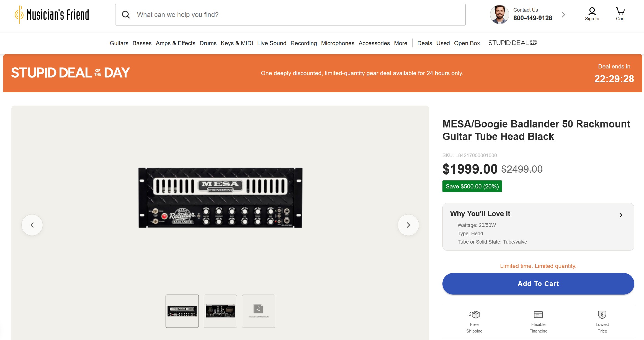
Task: Click the search magnifier icon
Action: click(126, 15)
